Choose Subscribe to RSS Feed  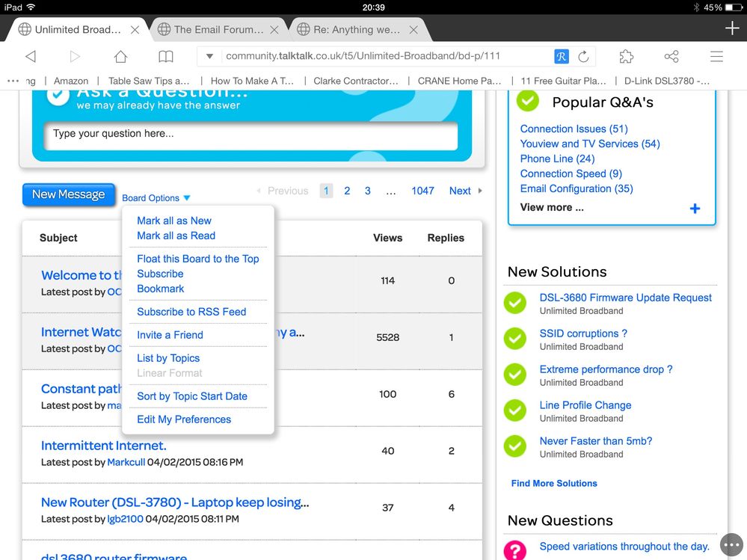191,312
